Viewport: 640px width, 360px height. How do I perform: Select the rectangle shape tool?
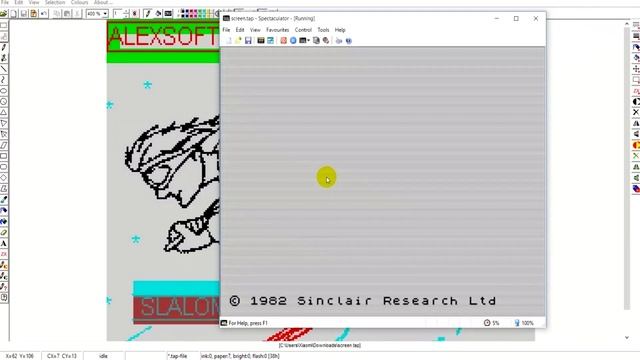coord(4,156)
